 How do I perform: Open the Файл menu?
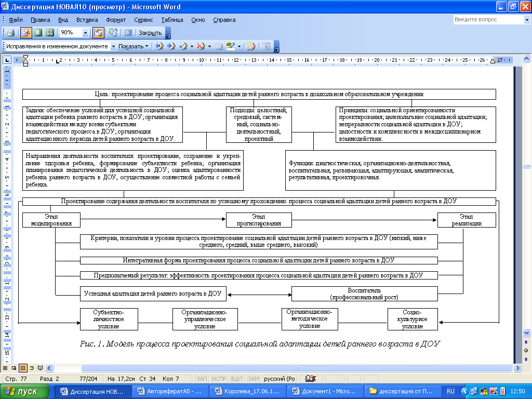click(16, 20)
